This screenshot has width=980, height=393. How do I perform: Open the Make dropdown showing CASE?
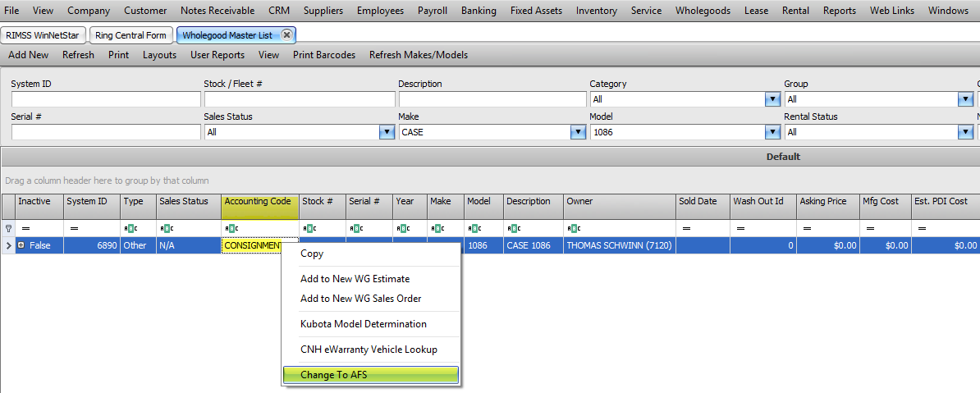pyautogui.click(x=578, y=132)
